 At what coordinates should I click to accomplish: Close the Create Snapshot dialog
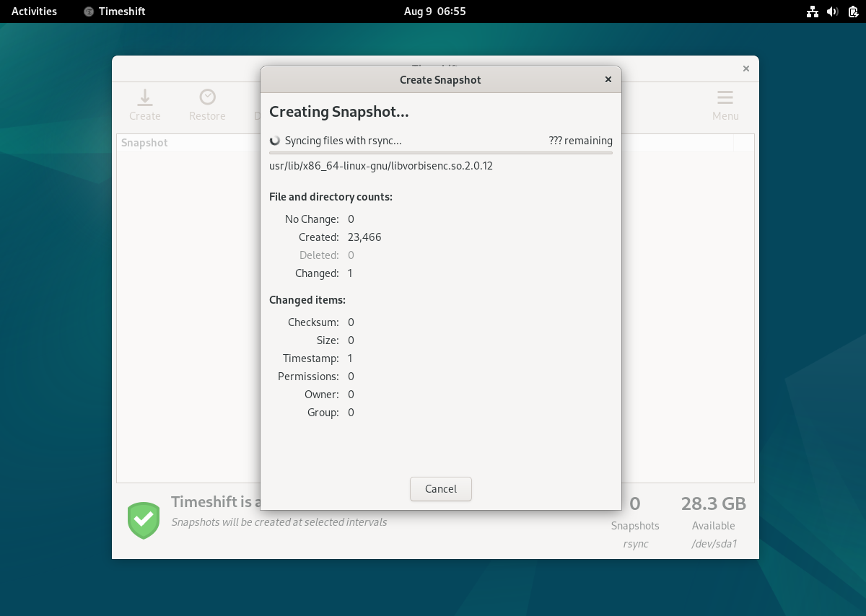(608, 79)
